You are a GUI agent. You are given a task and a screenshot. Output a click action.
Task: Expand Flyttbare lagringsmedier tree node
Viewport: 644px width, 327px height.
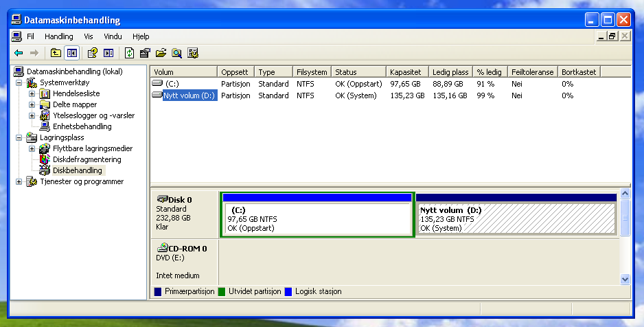coord(32,148)
